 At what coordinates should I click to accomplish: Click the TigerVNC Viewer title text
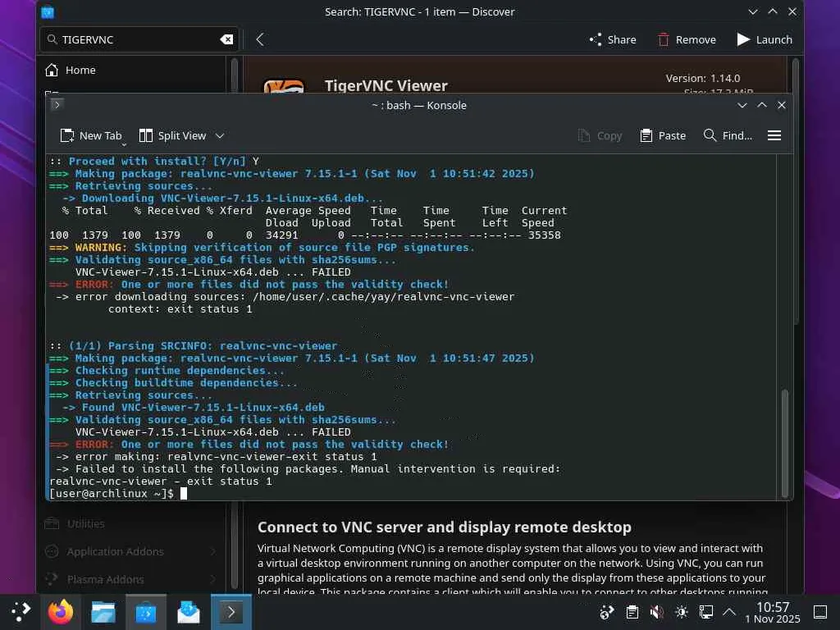386,85
